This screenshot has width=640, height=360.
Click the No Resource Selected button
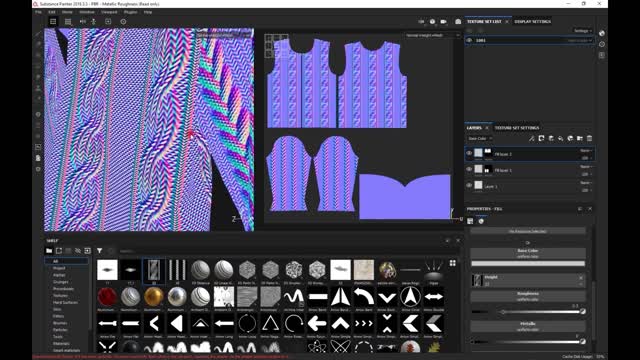pos(528,231)
